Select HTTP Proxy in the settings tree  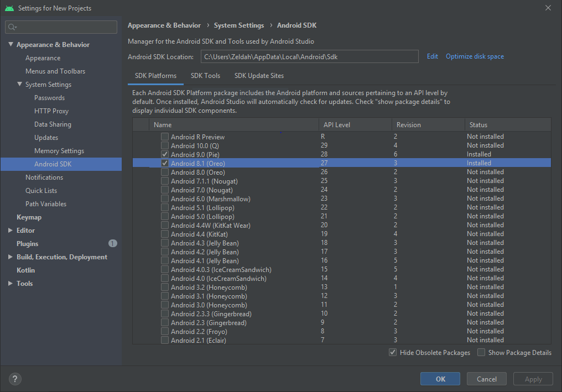click(x=51, y=111)
